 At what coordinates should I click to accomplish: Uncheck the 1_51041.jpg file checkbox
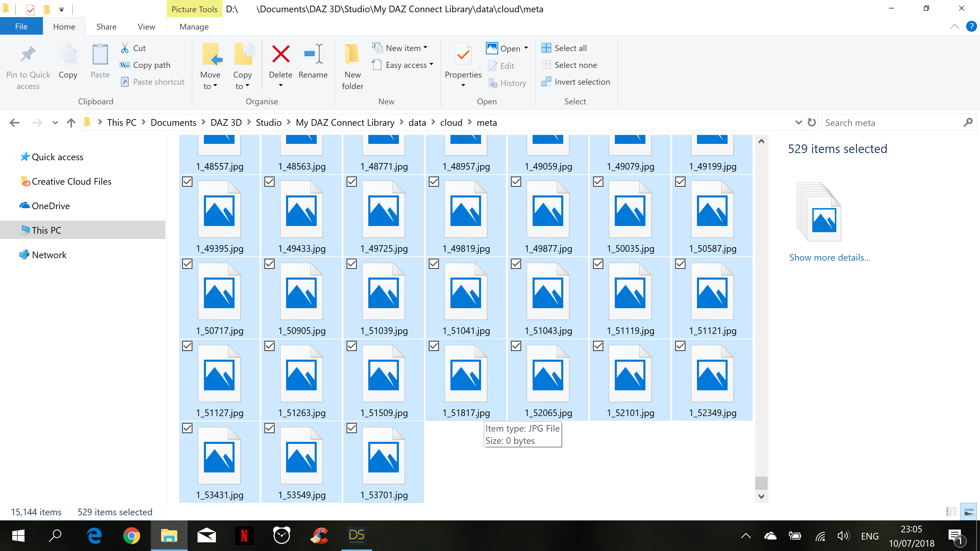click(x=434, y=264)
